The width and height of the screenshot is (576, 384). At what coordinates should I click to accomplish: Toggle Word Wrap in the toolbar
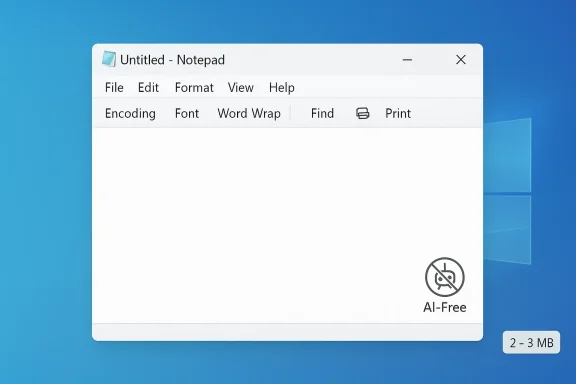pos(249,113)
